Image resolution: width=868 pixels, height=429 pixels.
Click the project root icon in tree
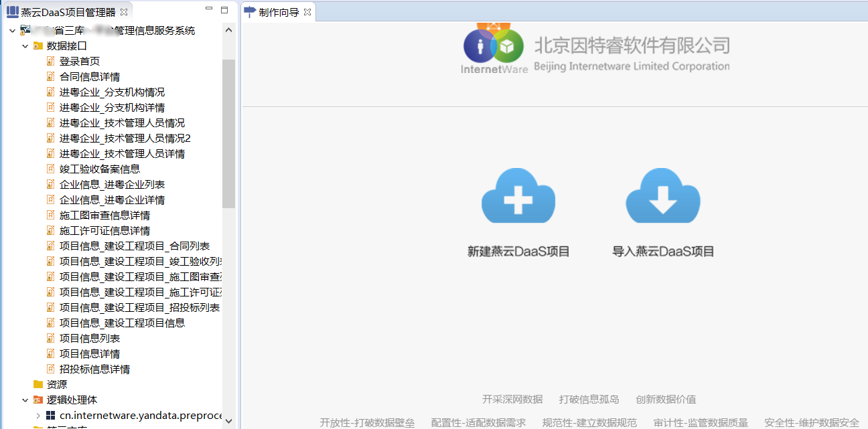click(x=25, y=30)
